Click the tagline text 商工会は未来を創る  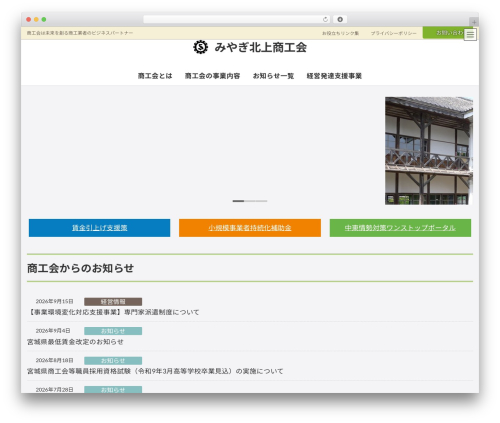80,33
